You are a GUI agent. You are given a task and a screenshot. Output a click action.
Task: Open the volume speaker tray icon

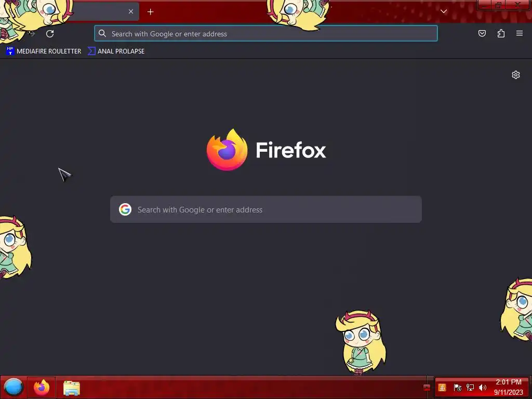(483, 387)
